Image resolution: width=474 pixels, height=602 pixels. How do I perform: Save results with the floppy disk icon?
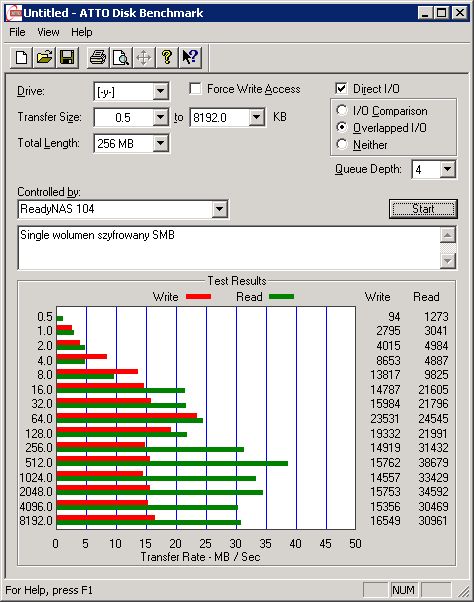pyautogui.click(x=67, y=58)
